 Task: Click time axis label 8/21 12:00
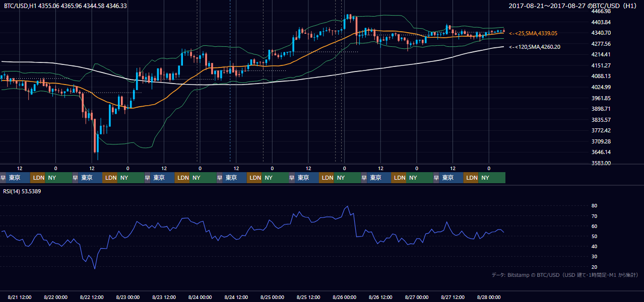(x=20, y=297)
